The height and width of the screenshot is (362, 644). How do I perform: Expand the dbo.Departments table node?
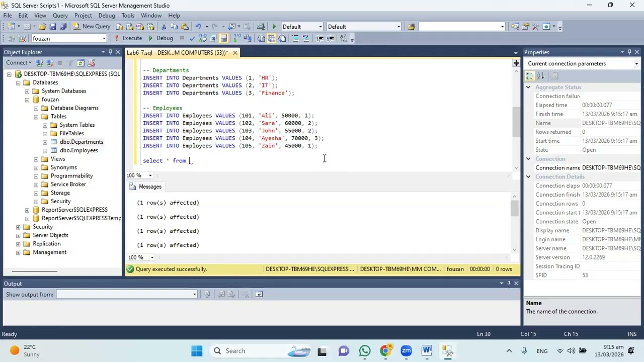click(45, 142)
